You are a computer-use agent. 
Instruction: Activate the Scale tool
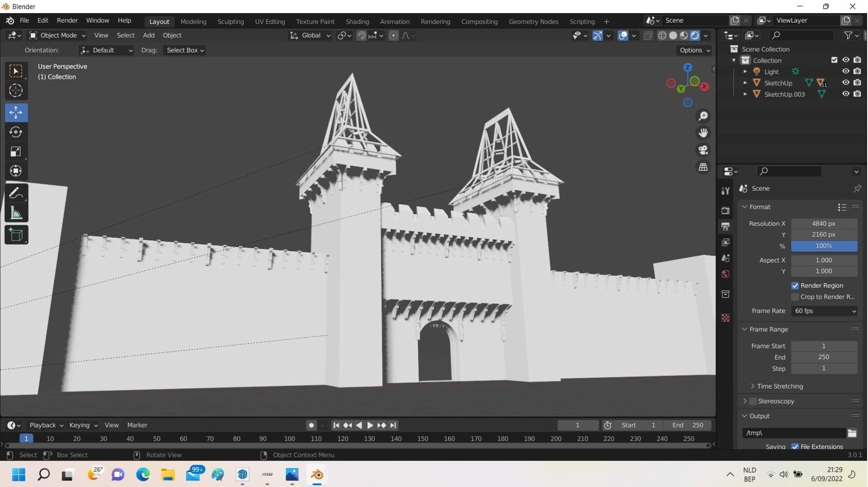[16, 152]
